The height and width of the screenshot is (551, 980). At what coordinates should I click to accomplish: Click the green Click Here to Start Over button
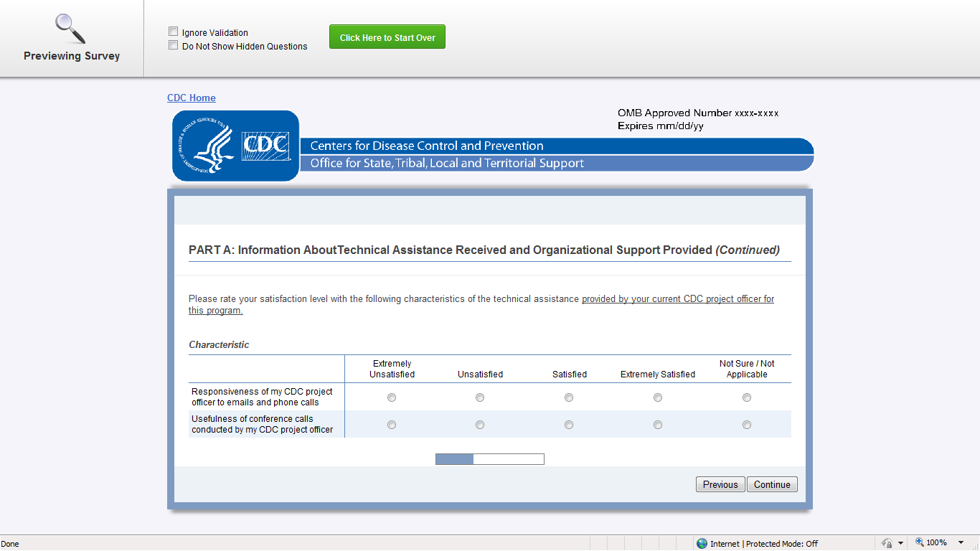pos(387,37)
